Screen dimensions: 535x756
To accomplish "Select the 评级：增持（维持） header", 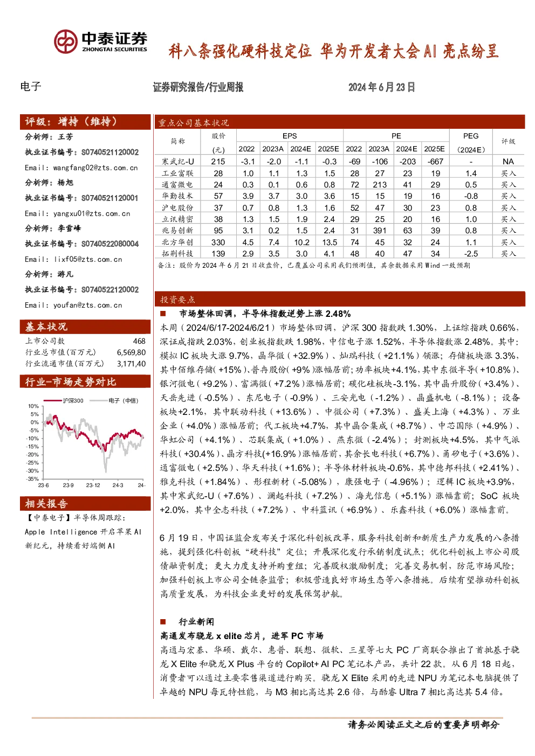I will pos(85,122).
